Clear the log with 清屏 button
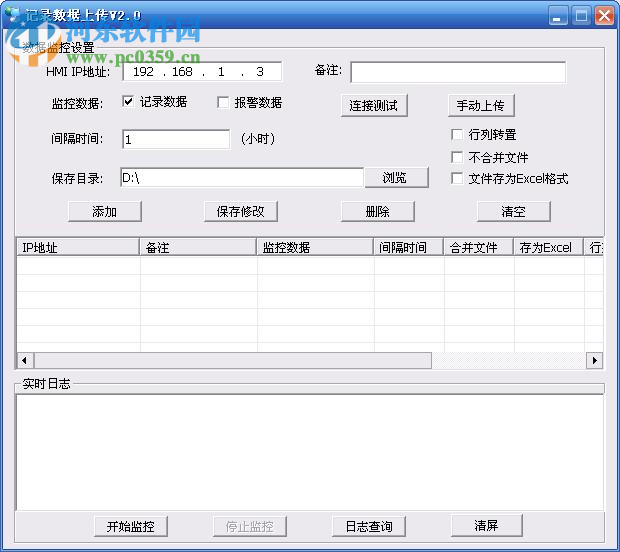 tap(486, 525)
